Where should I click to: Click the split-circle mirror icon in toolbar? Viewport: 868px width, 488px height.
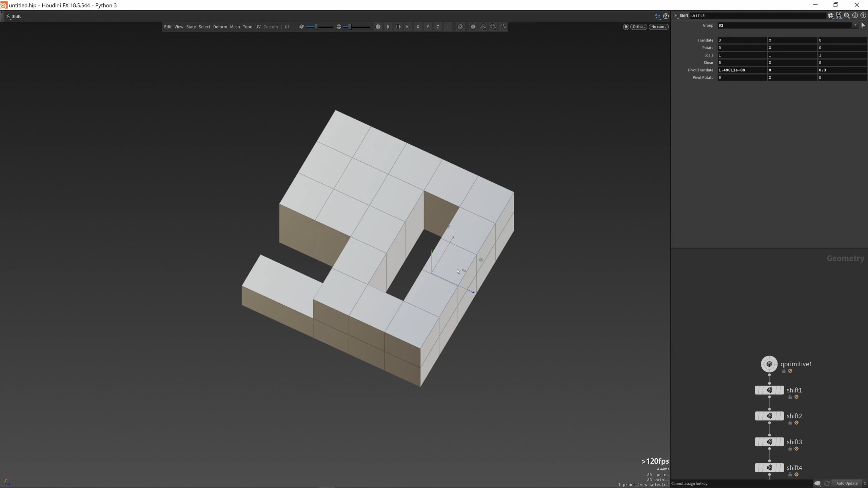[x=398, y=27]
